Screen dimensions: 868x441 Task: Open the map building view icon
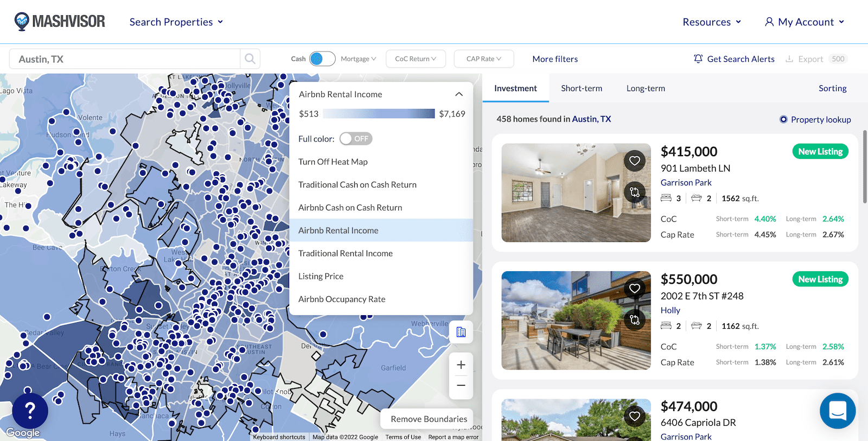pos(461,332)
